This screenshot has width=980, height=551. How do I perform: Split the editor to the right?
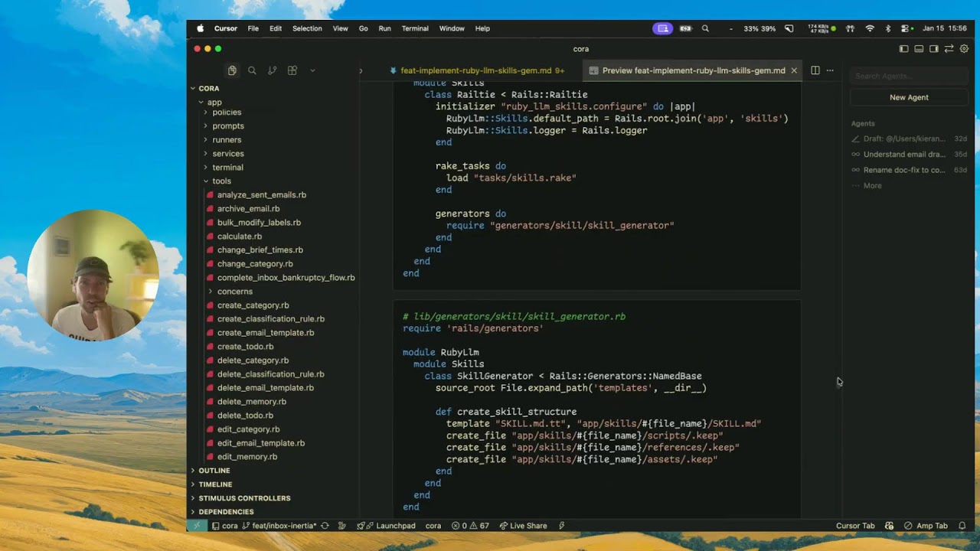(x=815, y=70)
